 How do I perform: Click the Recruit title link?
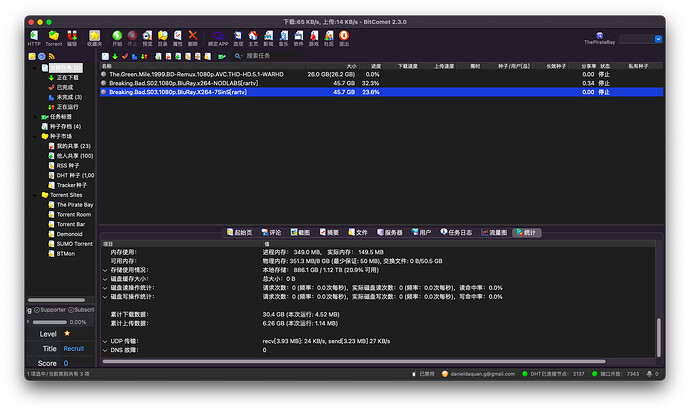click(73, 349)
